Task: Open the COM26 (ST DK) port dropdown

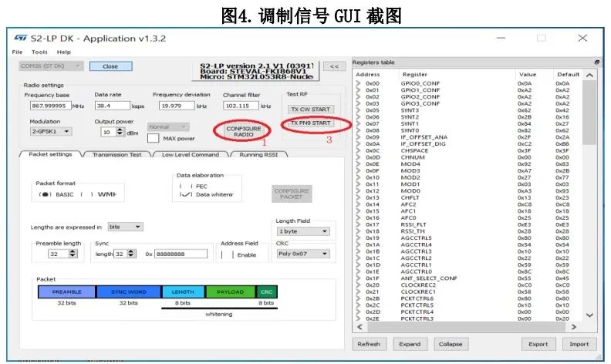Action: click(x=51, y=66)
